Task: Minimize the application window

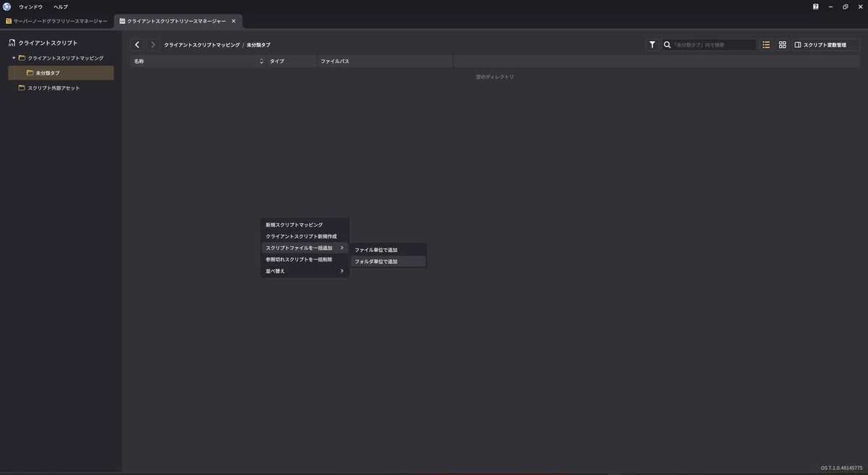Action: point(830,7)
